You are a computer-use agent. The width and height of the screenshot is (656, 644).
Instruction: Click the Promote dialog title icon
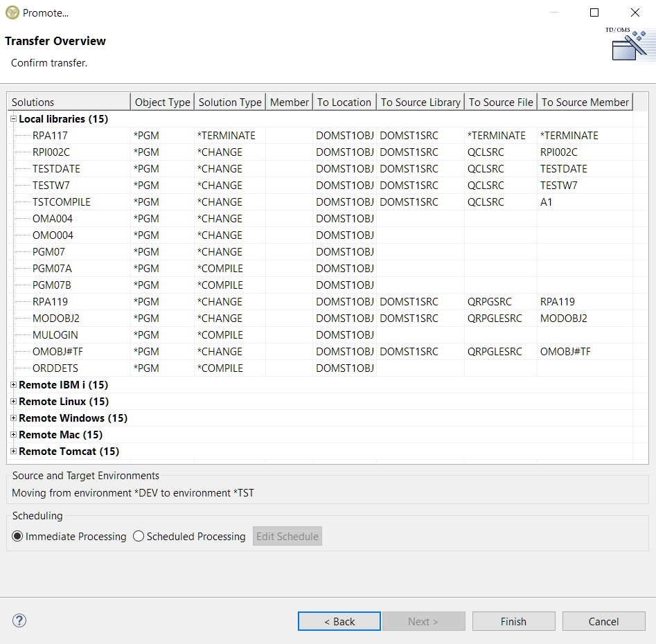point(12,12)
